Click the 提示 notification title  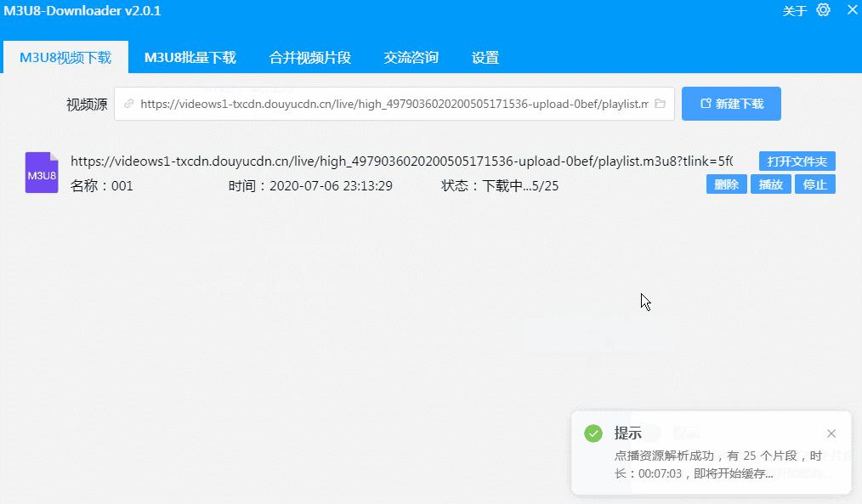pyautogui.click(x=628, y=433)
